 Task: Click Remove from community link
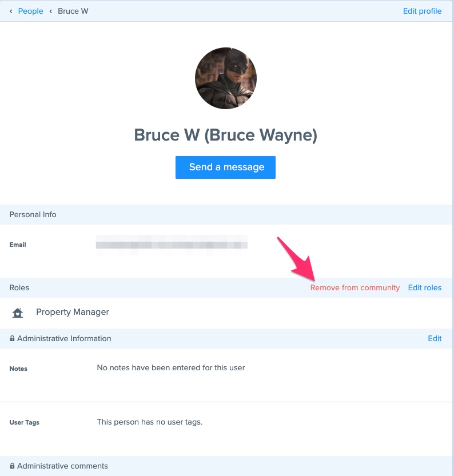coord(355,287)
